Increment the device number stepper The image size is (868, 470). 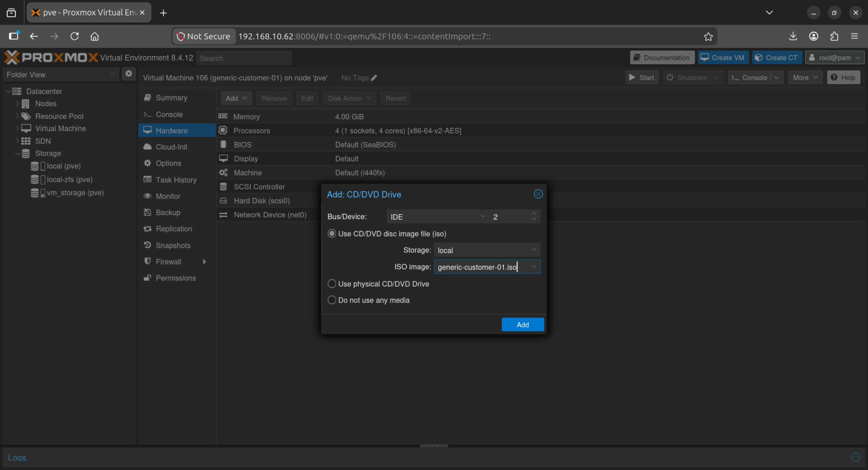534,213
